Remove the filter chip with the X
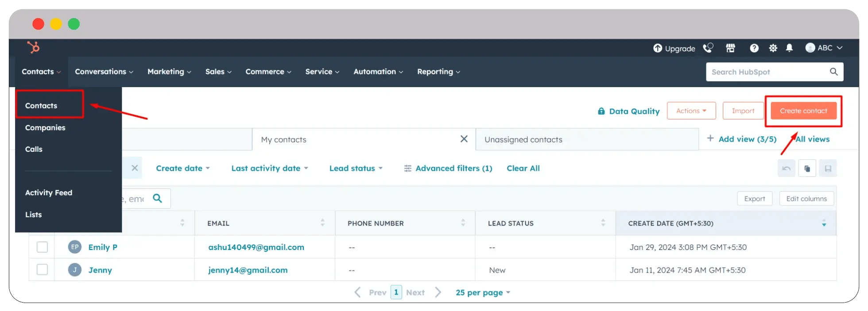The width and height of the screenshot is (868, 311). 135,168
